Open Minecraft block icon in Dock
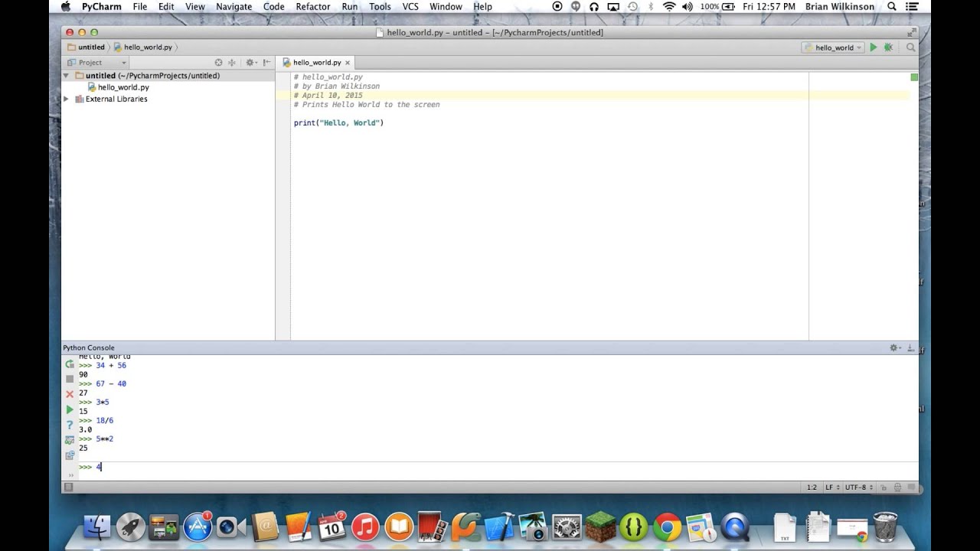This screenshot has height=551, width=980. (x=600, y=527)
